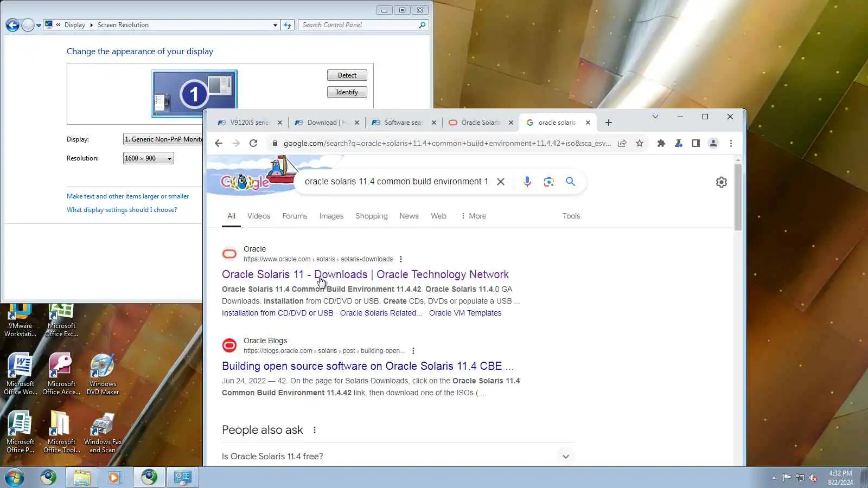The width and height of the screenshot is (868, 488).
Task: Click the Chrome address bar URL
Action: (x=447, y=143)
